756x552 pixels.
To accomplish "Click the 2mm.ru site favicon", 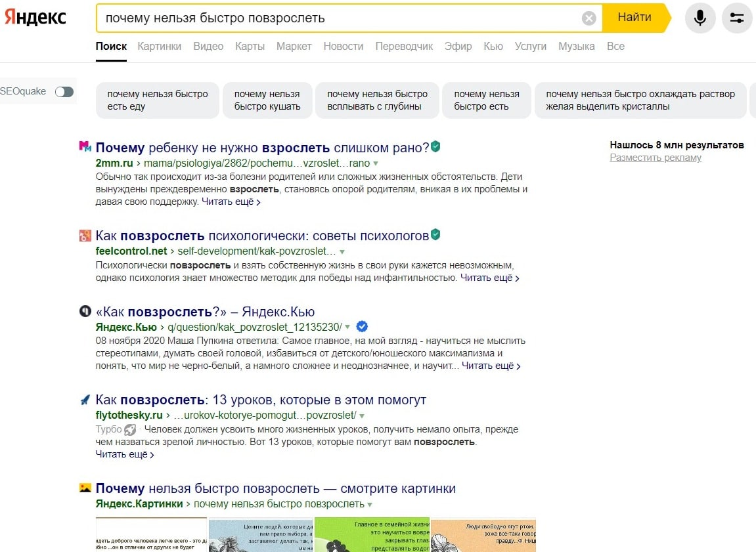I will tap(85, 146).
